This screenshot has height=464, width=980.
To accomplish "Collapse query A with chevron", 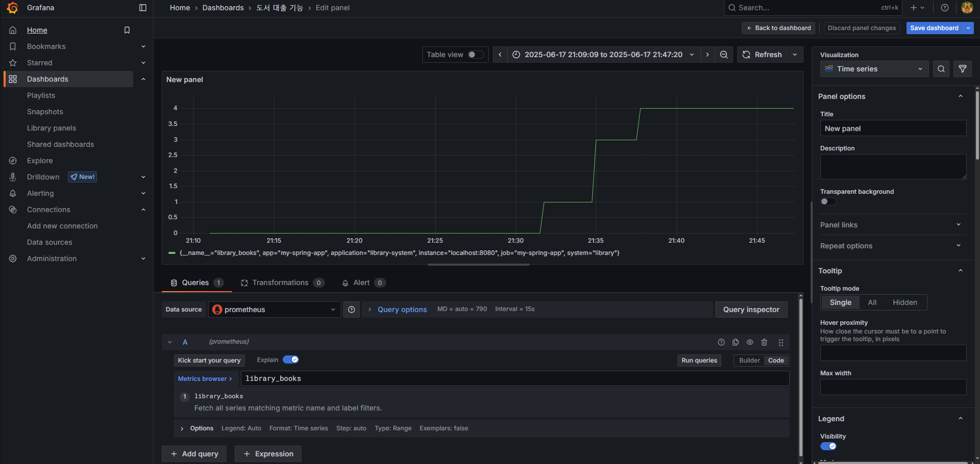I will (x=170, y=342).
